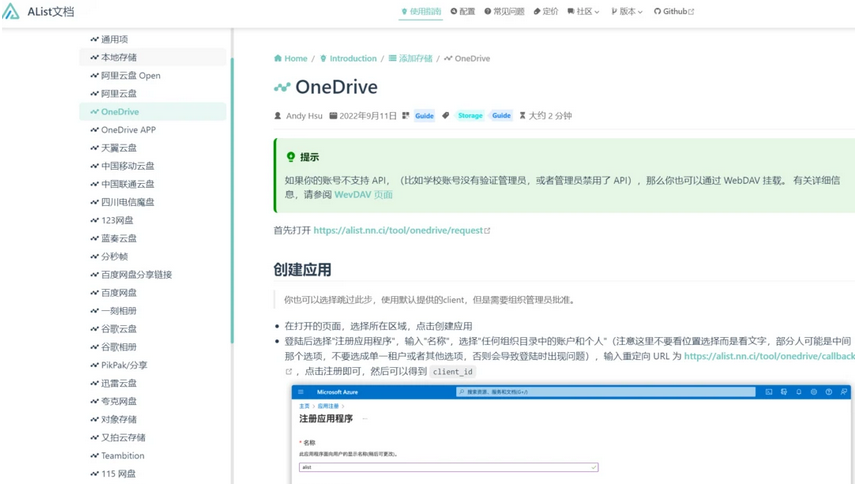This screenshot has height=484, width=857.
Task: Click the Introduction breadcrumb link
Action: (x=348, y=58)
